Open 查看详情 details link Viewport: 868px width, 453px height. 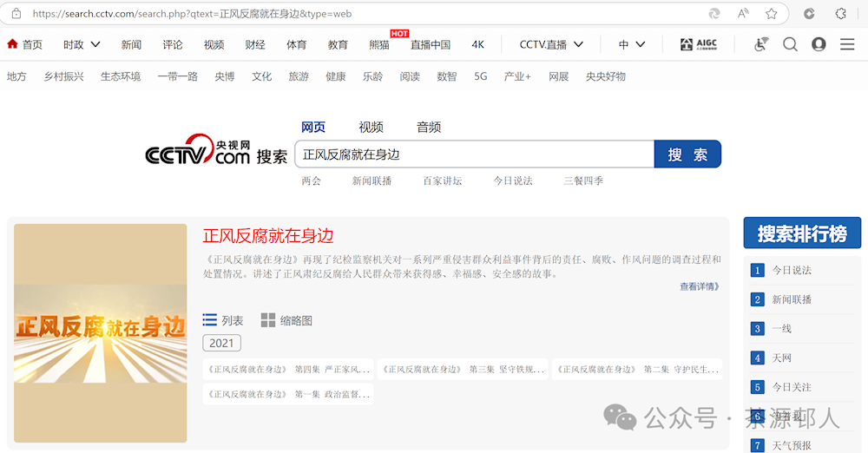pyautogui.click(x=700, y=286)
